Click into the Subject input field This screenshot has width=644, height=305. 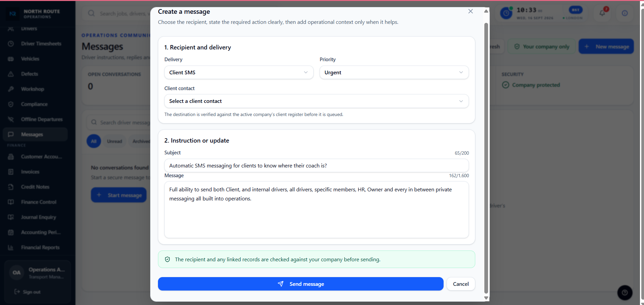pyautogui.click(x=317, y=165)
